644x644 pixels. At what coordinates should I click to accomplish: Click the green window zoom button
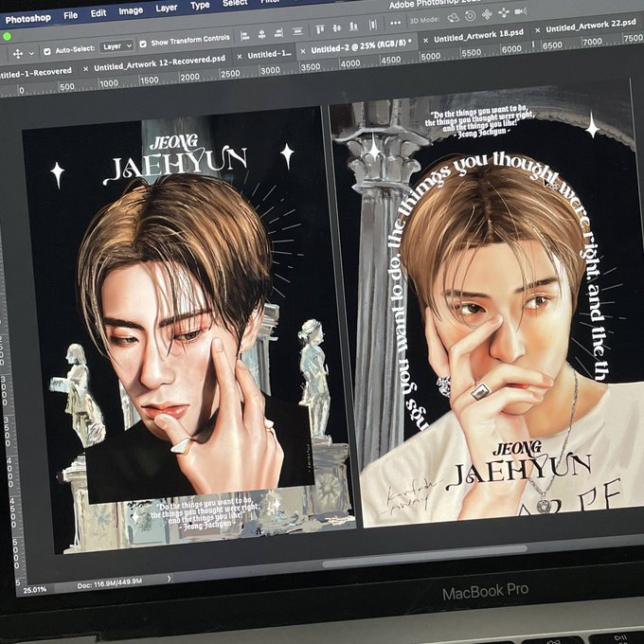[x=7, y=37]
